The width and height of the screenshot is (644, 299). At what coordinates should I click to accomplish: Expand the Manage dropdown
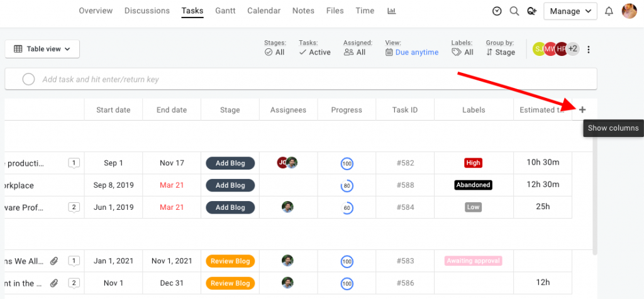coord(570,11)
